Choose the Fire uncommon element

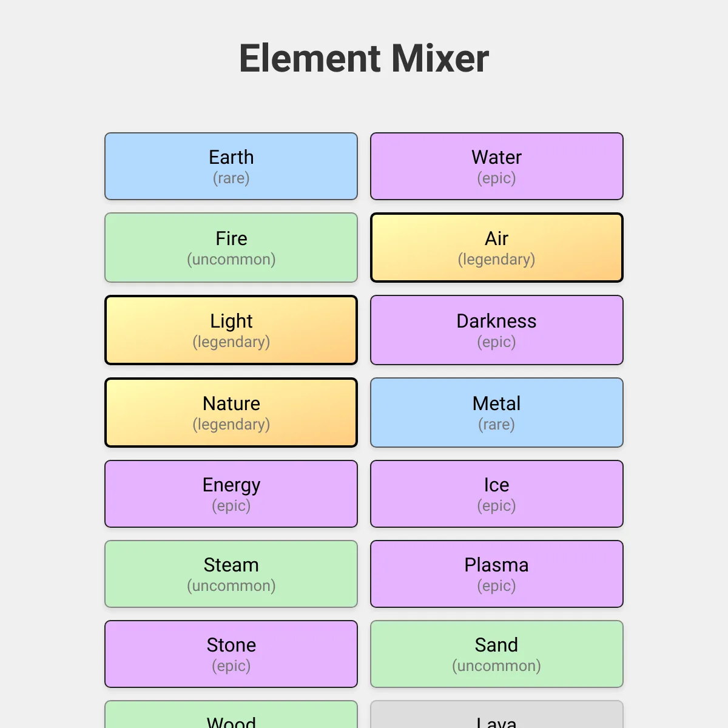coord(231,248)
